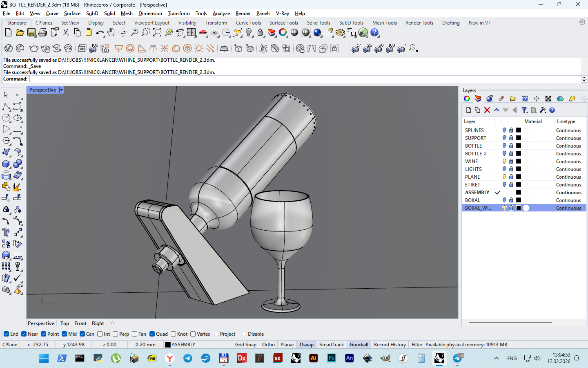This screenshot has height=368, width=588.
Task: Open toolbar options gear at right of tabs
Action: [x=582, y=22]
